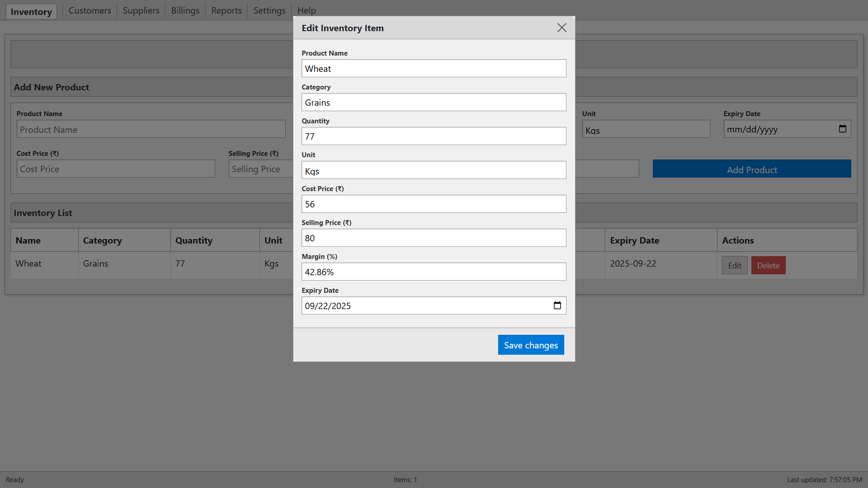Close the Edit Inventory Item dialog
This screenshot has width=868, height=488.
coord(561,28)
